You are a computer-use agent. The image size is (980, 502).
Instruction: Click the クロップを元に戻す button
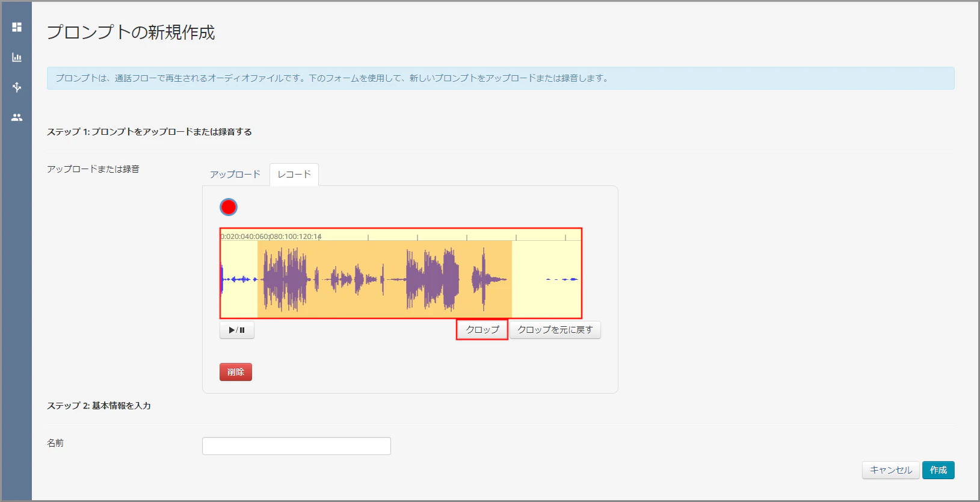coord(555,330)
